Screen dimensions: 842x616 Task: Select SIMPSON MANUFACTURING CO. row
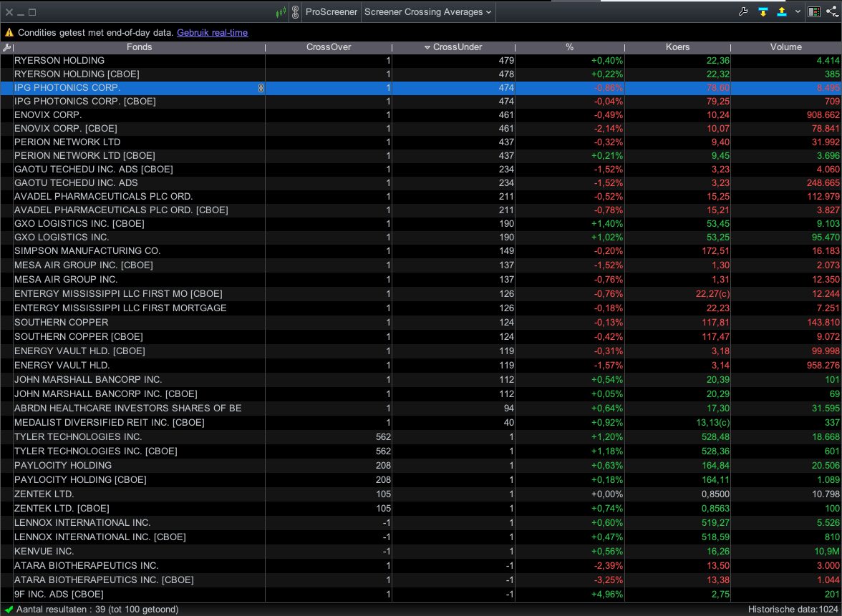click(x=421, y=251)
